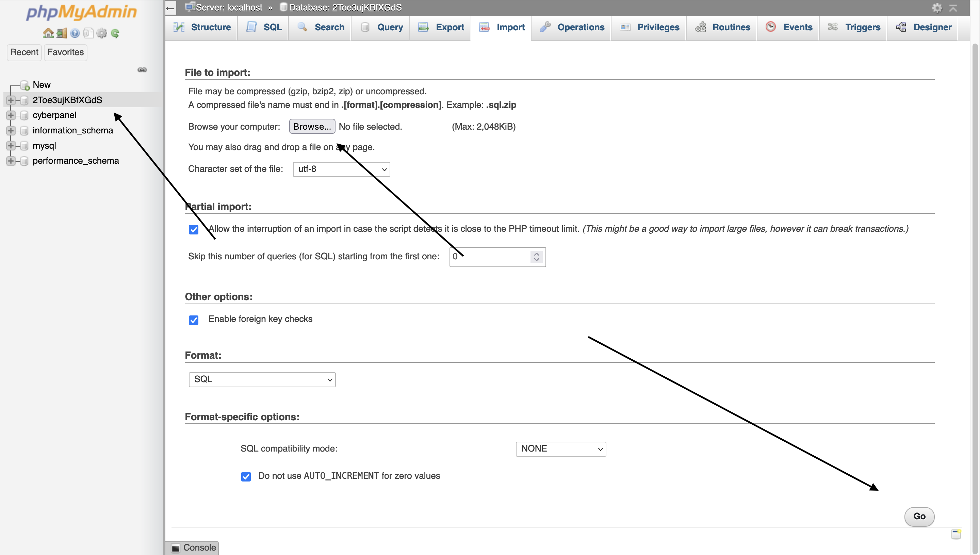This screenshot has height=555, width=980.
Task: Toggle Enable foreign key checks
Action: tap(193, 319)
